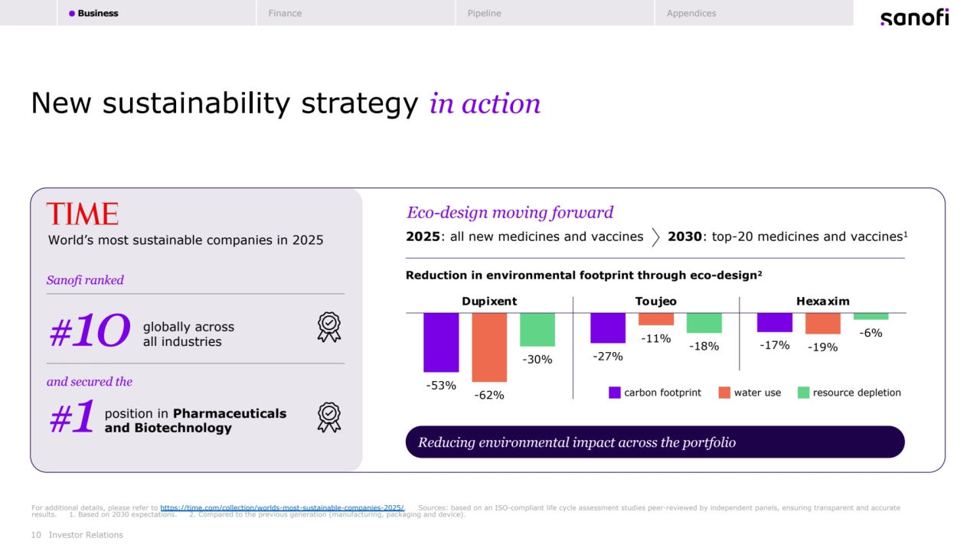Image resolution: width=980 pixels, height=551 pixels.
Task: Click the '-53%' value label
Action: tap(441, 385)
